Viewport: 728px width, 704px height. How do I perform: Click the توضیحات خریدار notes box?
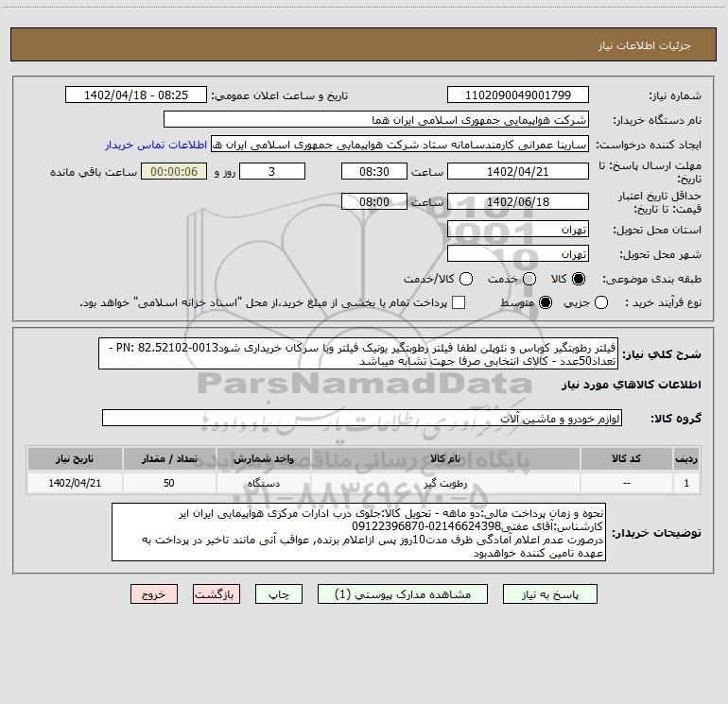[x=359, y=532]
